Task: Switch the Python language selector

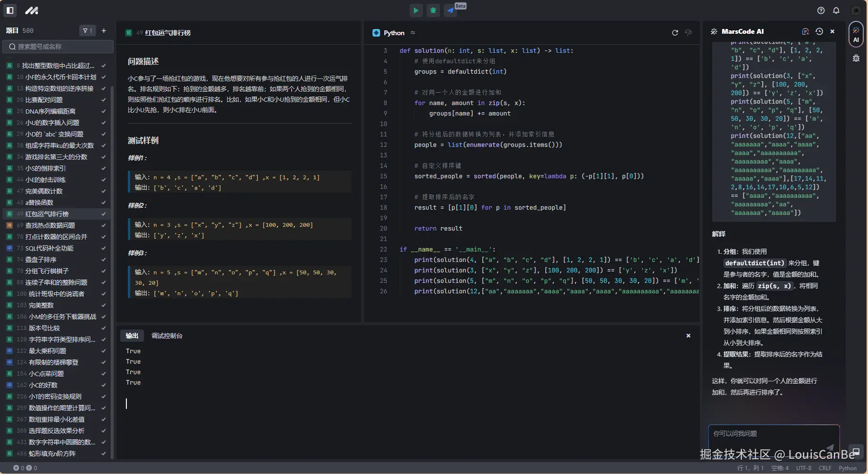Action: pyautogui.click(x=394, y=33)
